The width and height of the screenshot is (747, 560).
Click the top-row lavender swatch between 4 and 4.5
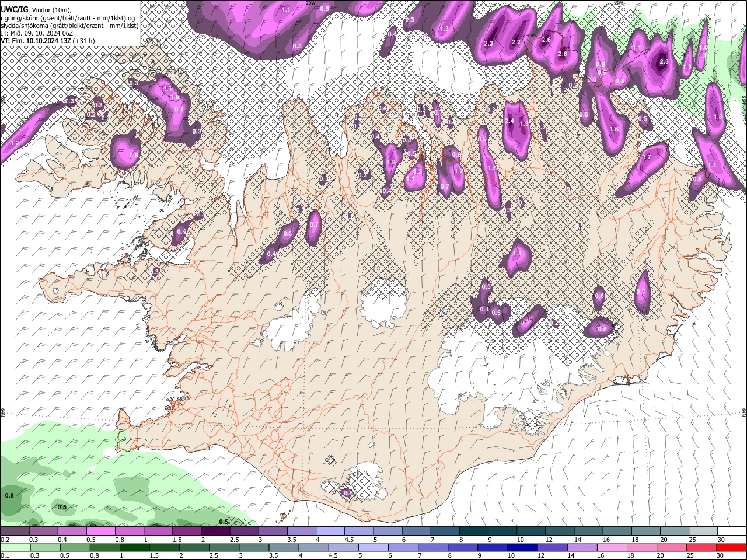click(x=330, y=531)
